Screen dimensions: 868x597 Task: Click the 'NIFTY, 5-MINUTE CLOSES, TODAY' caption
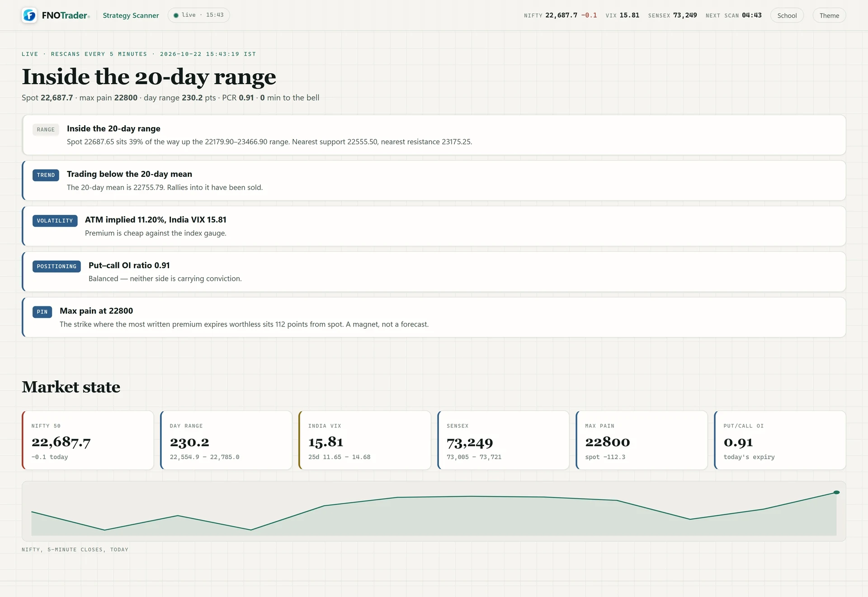[x=75, y=550]
